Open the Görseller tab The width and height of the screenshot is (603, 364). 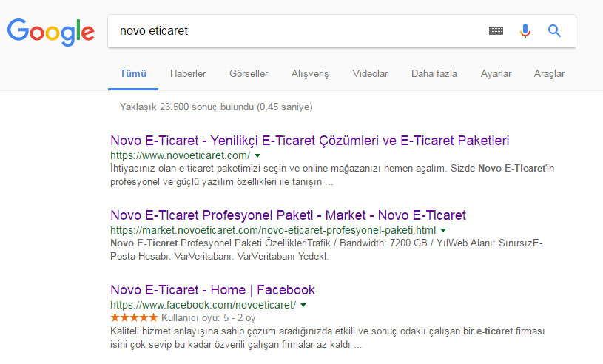pos(249,74)
